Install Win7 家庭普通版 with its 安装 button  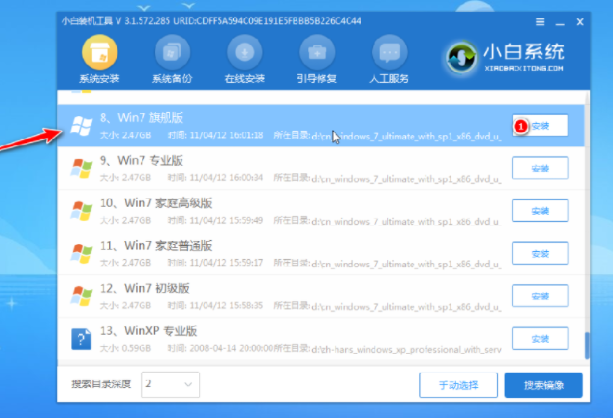coord(540,253)
